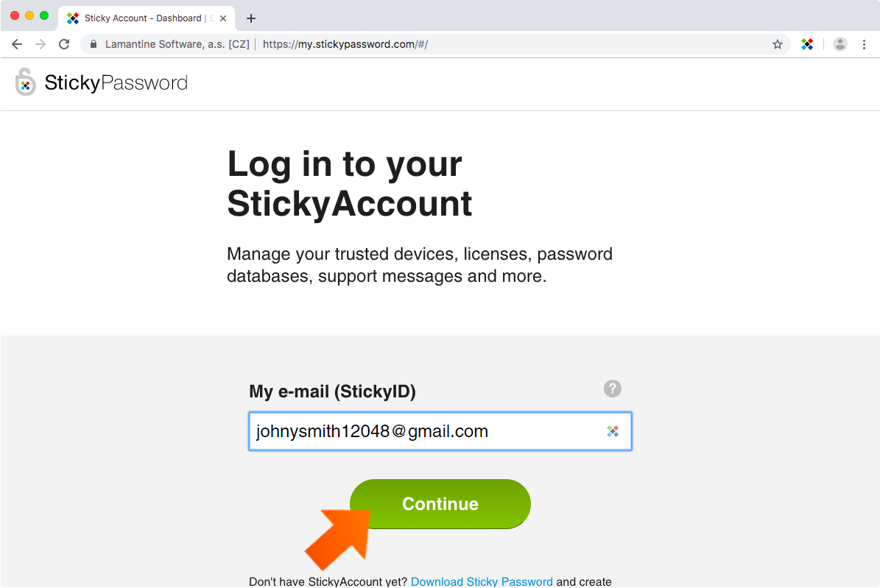Image resolution: width=880 pixels, height=588 pixels.
Task: Open the Sticky Password extension icon in toolbar
Action: 807,44
